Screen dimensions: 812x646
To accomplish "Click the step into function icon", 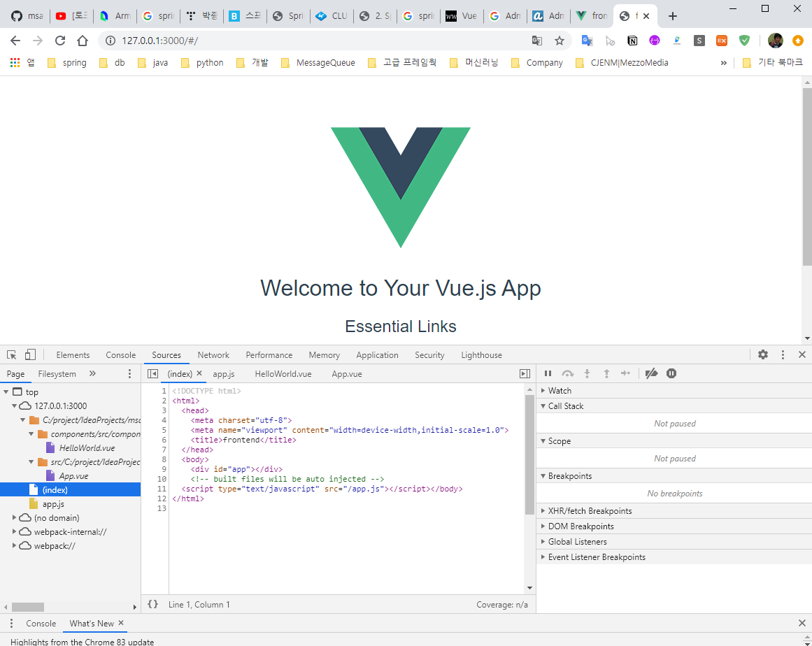I will (x=587, y=373).
